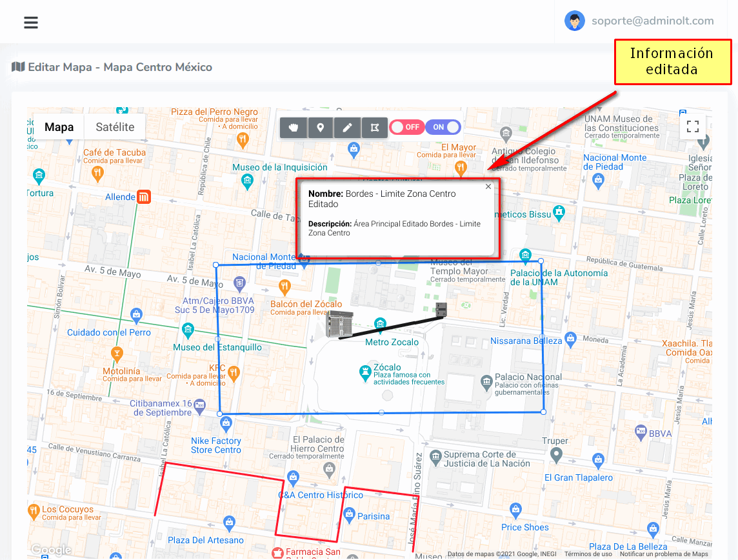738x560 pixels.
Task: Switch to the Mapa view tab
Action: pos(59,127)
